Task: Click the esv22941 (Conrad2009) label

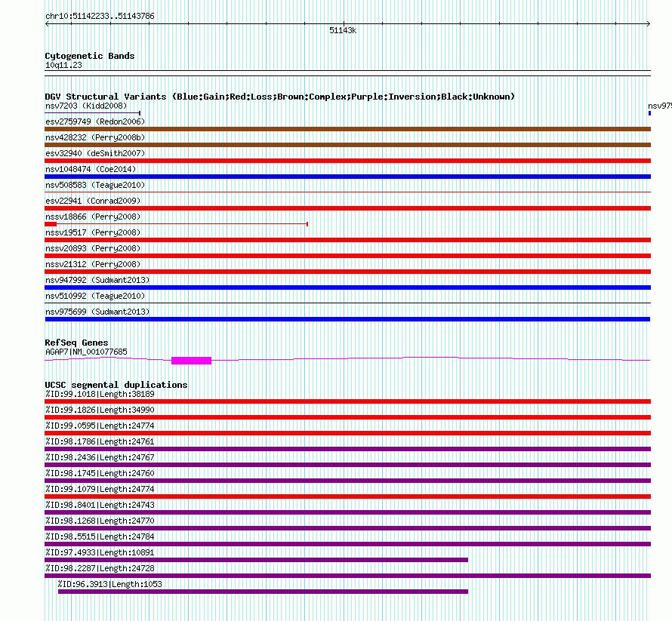Action: coord(93,201)
